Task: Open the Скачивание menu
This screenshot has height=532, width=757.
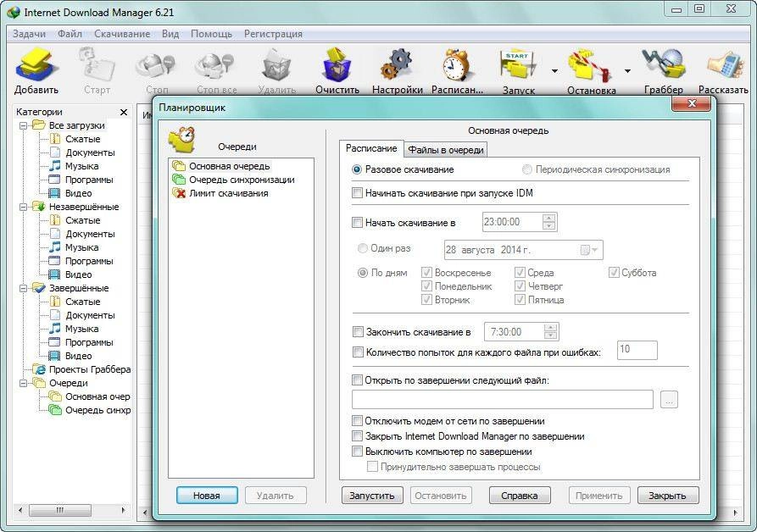Action: 122,34
